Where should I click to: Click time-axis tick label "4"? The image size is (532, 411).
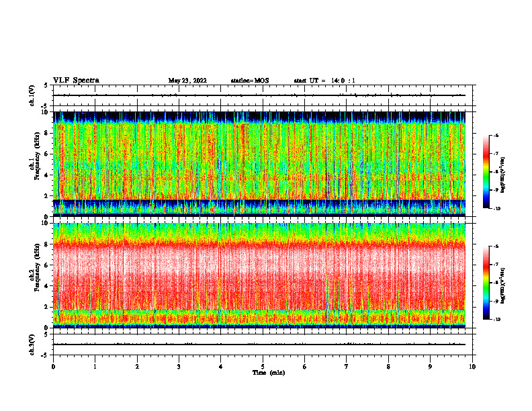pyautogui.click(x=221, y=367)
